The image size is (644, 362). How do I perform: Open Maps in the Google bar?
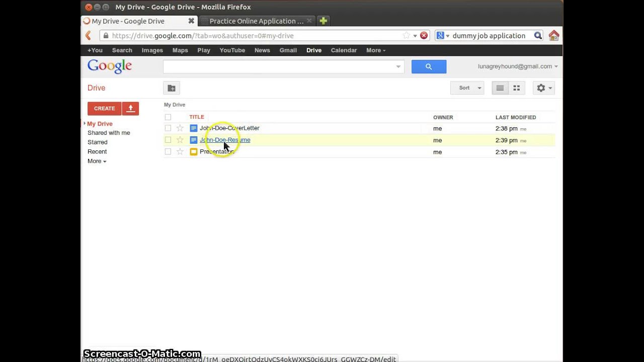tap(180, 50)
